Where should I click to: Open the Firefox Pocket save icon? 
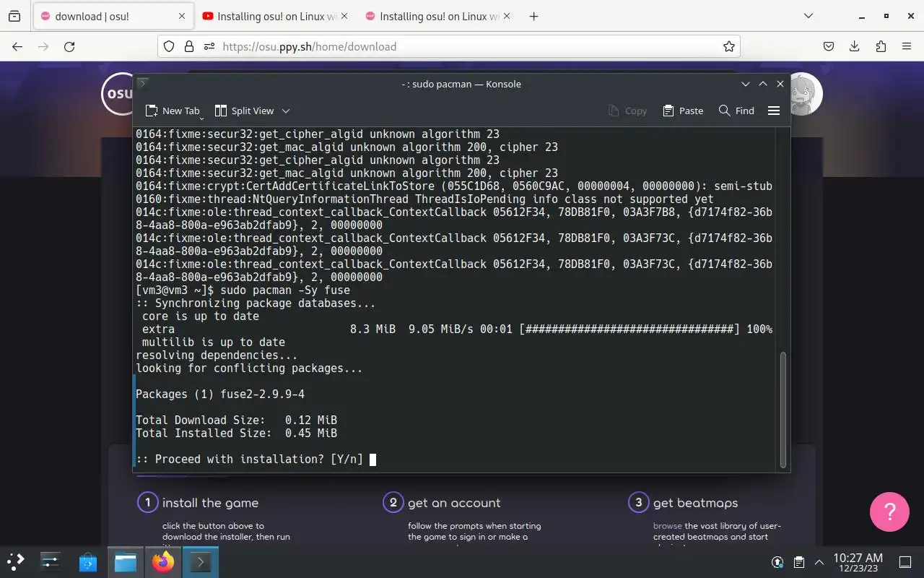point(829,46)
